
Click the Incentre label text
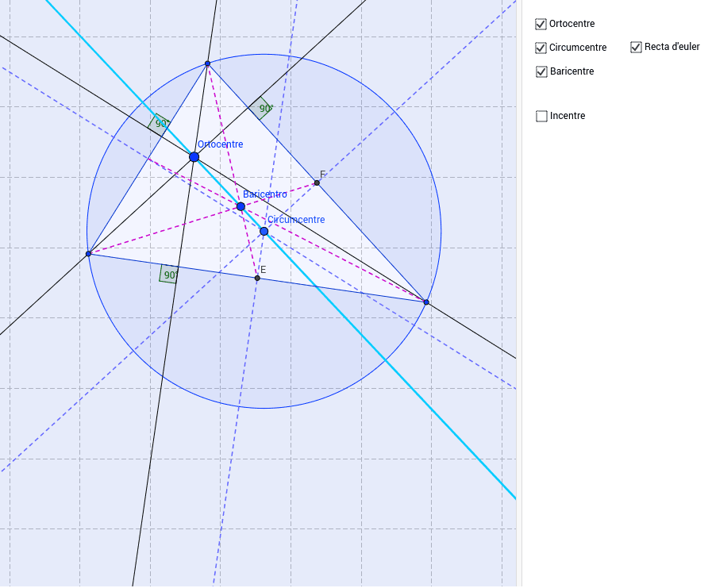568,116
